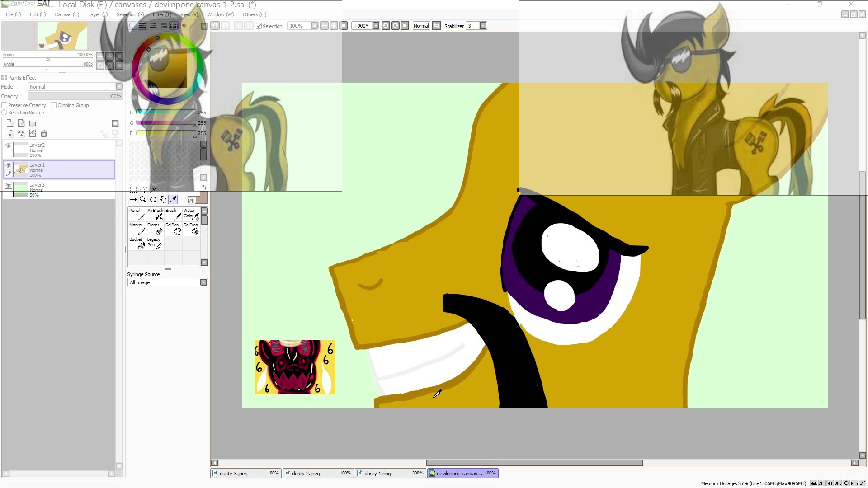Select the Marker tool
The height and width of the screenshot is (488, 868).
tap(137, 229)
